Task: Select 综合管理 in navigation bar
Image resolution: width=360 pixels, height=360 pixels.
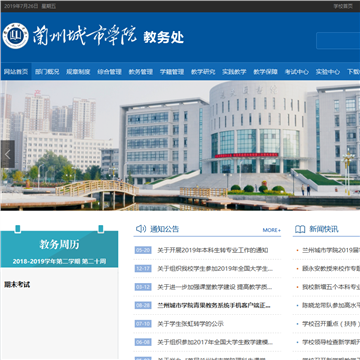Action: [x=109, y=72]
